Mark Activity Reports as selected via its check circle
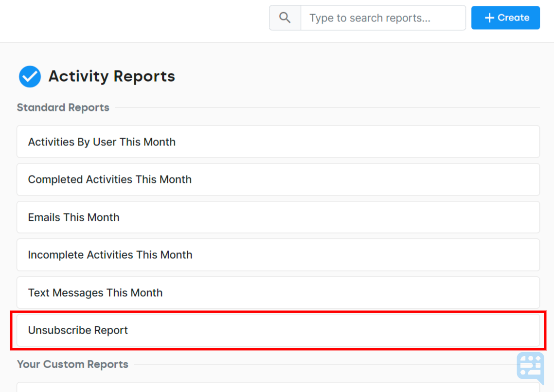 click(30, 76)
